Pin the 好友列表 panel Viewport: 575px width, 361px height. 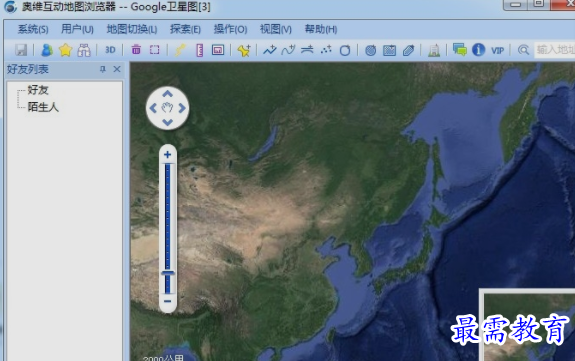(103, 69)
